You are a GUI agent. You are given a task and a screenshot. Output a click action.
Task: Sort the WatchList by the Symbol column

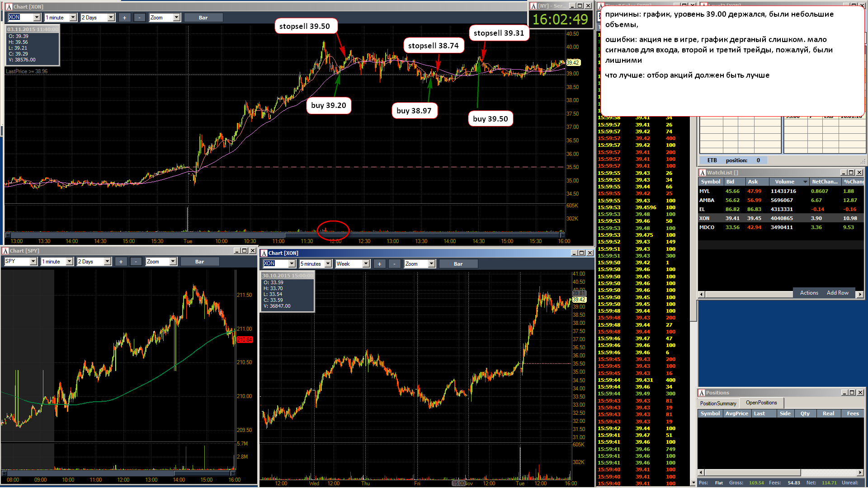[711, 182]
